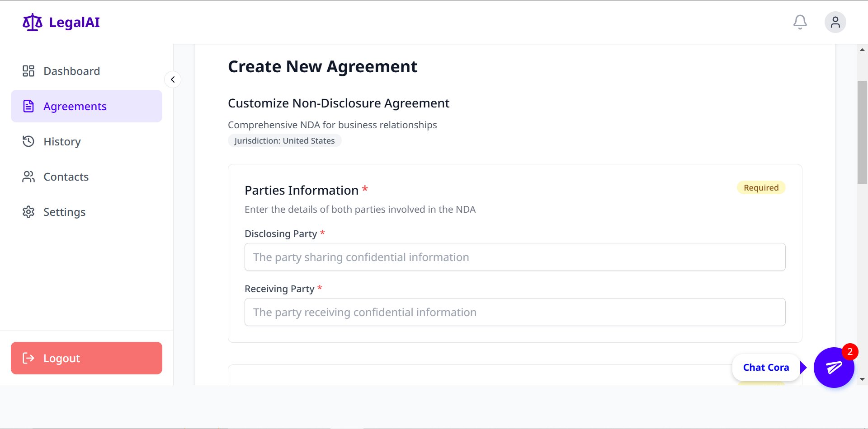Collapse the sidebar with the chevron

pyautogui.click(x=173, y=79)
